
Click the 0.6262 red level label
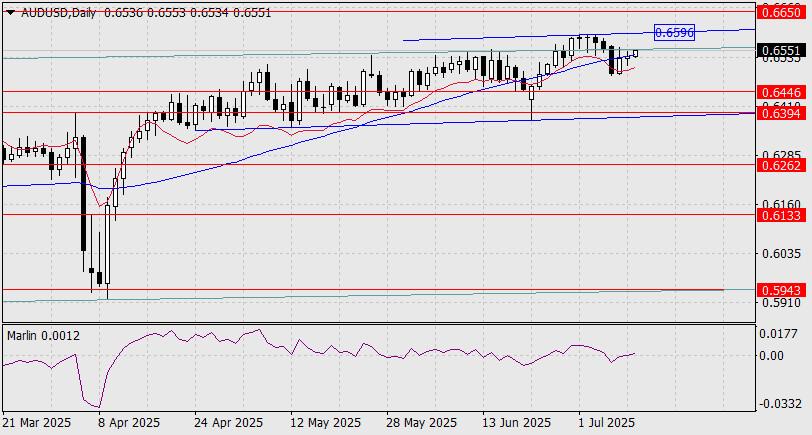point(782,165)
